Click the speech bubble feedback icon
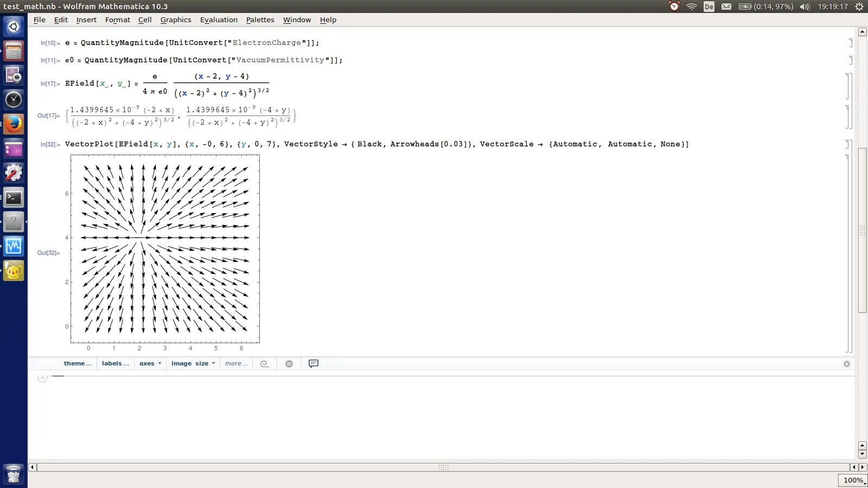The width and height of the screenshot is (868, 488). click(x=314, y=364)
